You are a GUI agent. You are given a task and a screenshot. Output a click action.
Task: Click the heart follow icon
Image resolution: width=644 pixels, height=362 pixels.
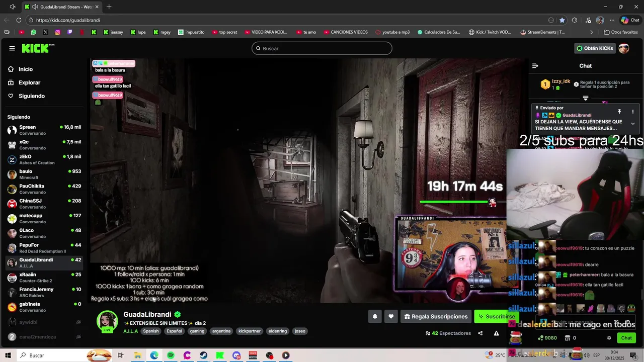391,317
